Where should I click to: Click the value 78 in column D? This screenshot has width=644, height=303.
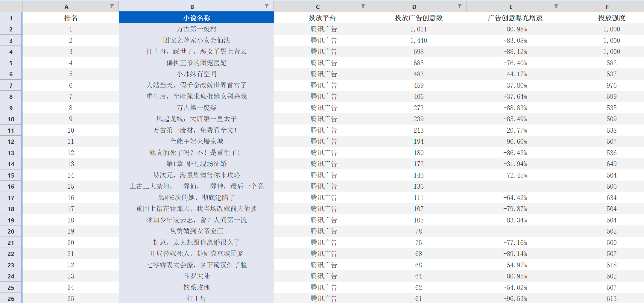click(x=418, y=231)
